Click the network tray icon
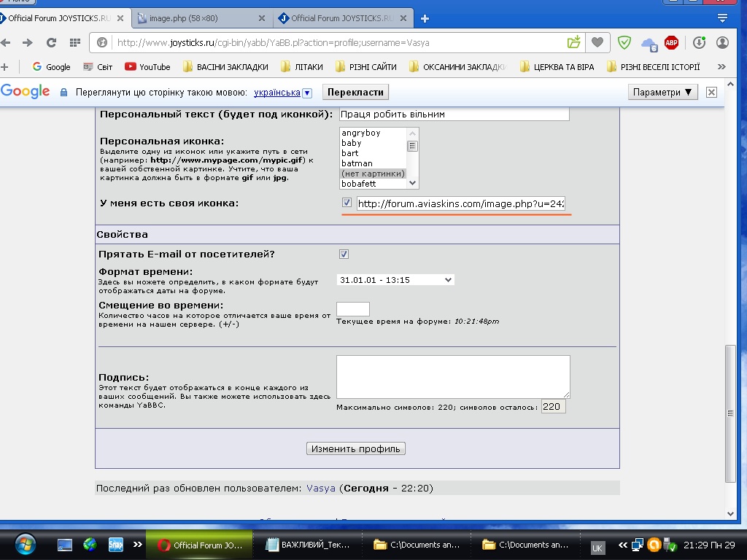Viewport: 747px width, 560px height. (638, 544)
